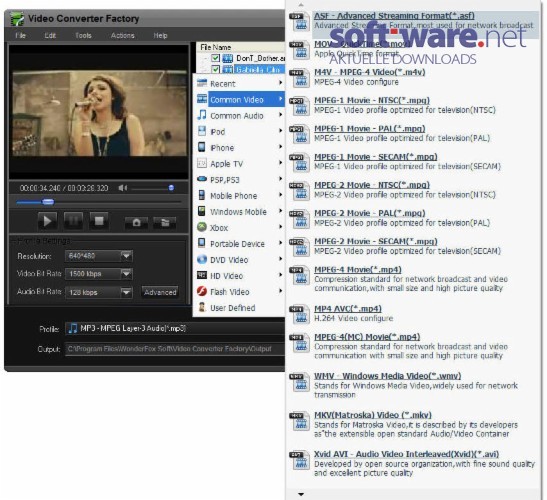Select the Mobile Phone menu entry

[240, 196]
